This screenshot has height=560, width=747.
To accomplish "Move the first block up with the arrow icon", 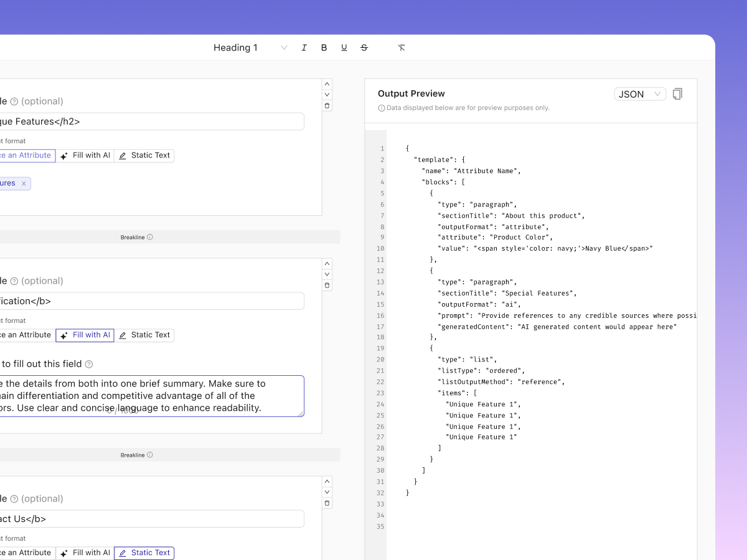I will (327, 83).
